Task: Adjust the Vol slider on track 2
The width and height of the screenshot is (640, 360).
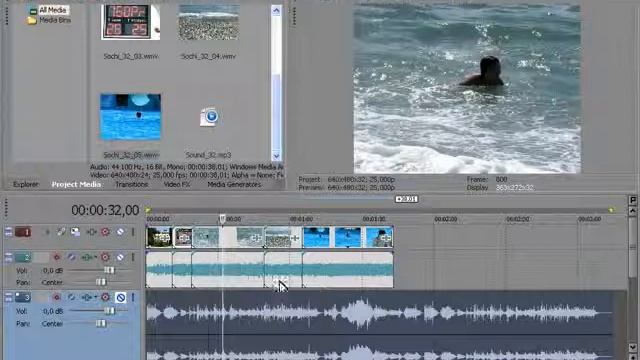Action: coord(109,270)
